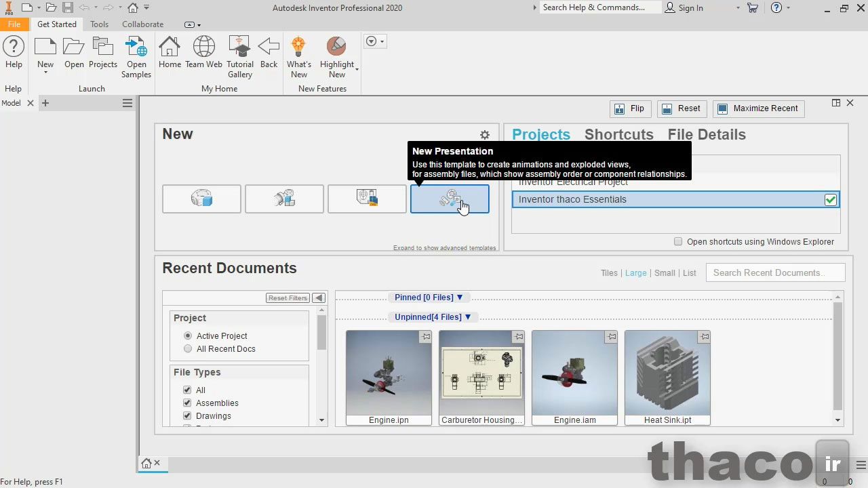868x488 pixels.
Task: Click the Reset Filters button
Action: (x=288, y=298)
